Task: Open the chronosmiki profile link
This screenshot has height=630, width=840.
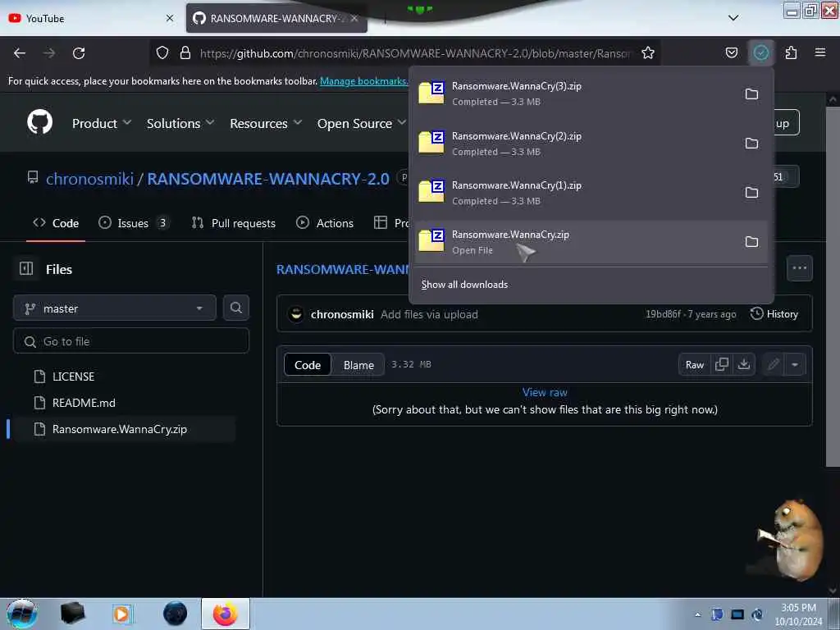Action: [89, 178]
